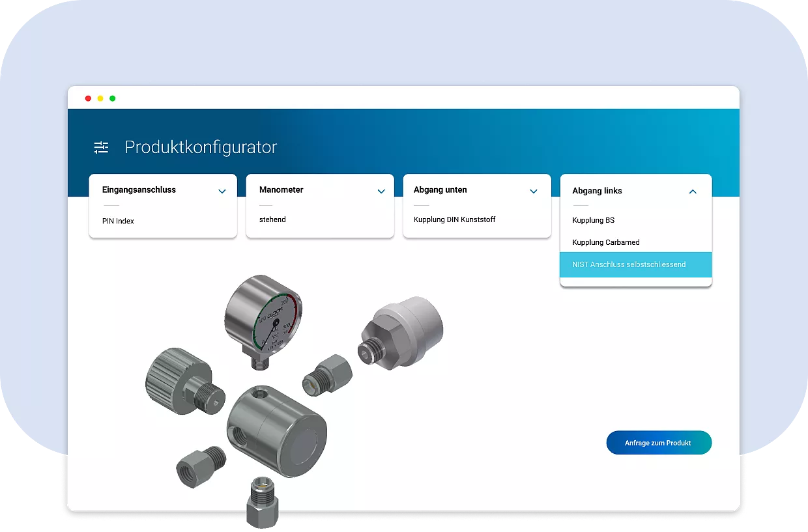Image resolution: width=808 pixels, height=532 pixels.
Task: Collapse the Abgang links dropdown
Action: (692, 191)
